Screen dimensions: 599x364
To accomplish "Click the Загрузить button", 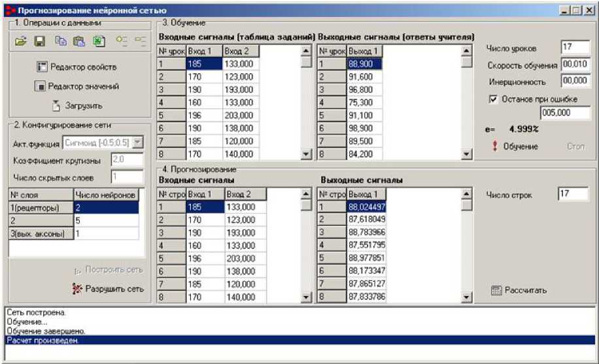I will (x=77, y=105).
